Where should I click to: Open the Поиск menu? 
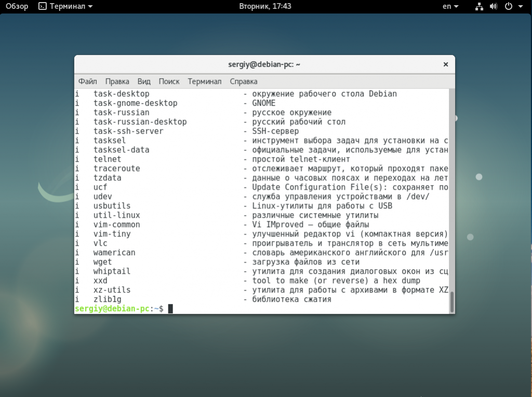click(x=169, y=81)
